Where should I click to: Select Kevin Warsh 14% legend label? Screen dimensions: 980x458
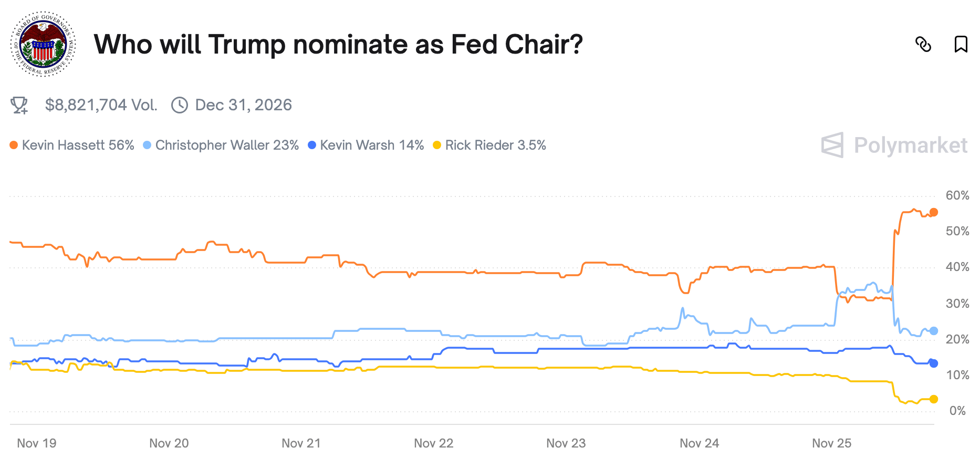pyautogui.click(x=372, y=145)
